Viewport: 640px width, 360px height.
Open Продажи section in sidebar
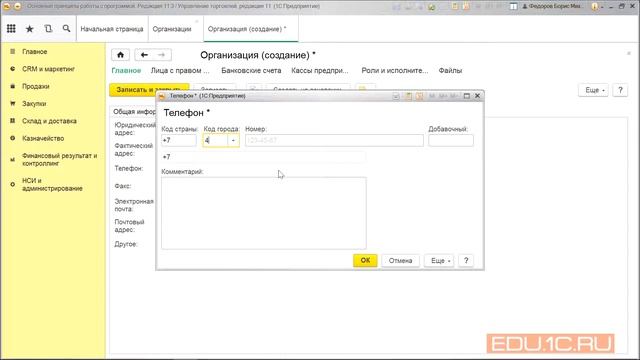click(x=36, y=87)
